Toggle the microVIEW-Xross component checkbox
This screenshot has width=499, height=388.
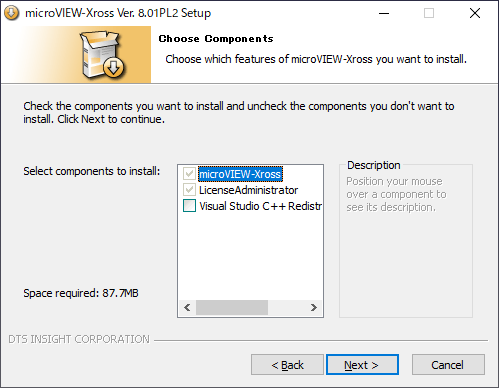(x=189, y=174)
